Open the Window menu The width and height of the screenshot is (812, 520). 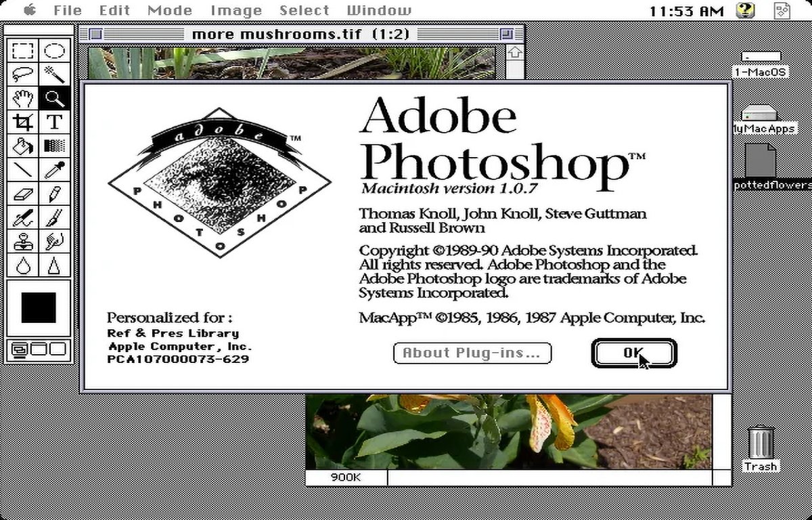click(x=378, y=10)
